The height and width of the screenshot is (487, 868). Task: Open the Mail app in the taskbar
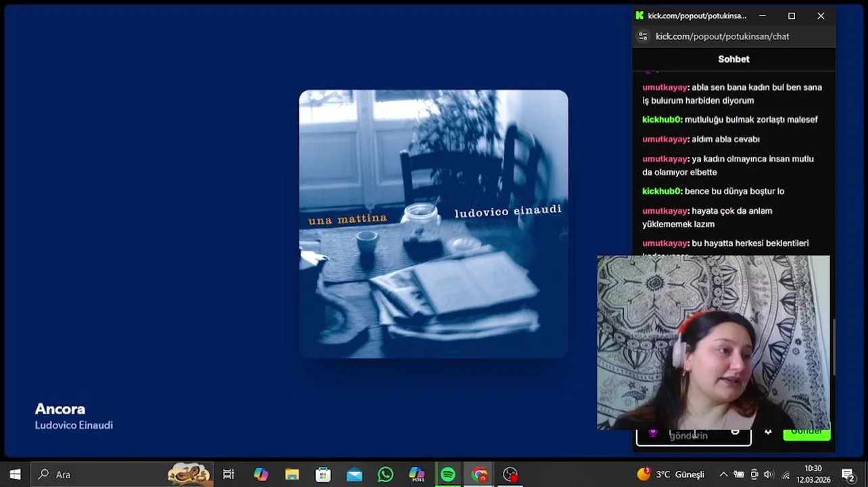coord(354,474)
